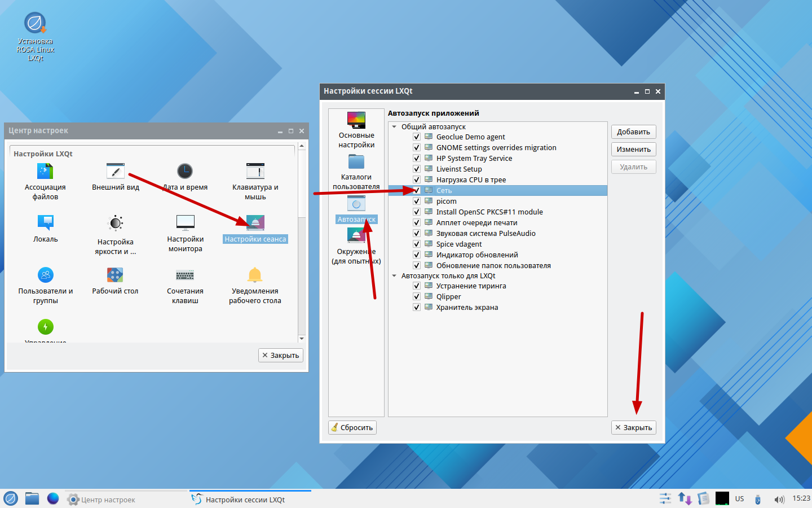Click Закрыть in the Центр настроек window

tap(281, 356)
